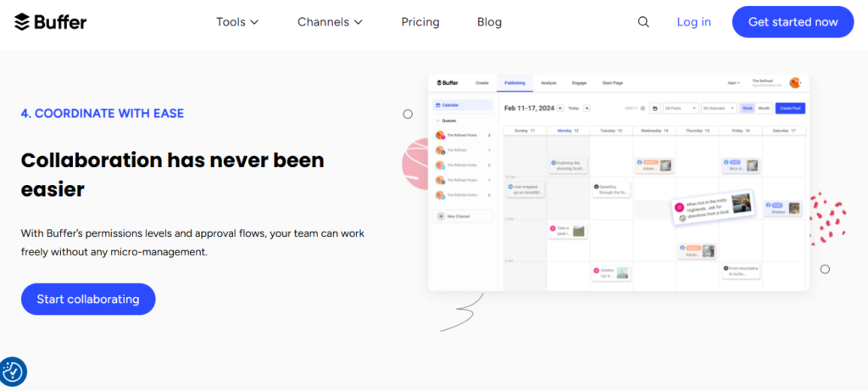
Task: Select the Engage tab in the app preview
Action: 579,82
